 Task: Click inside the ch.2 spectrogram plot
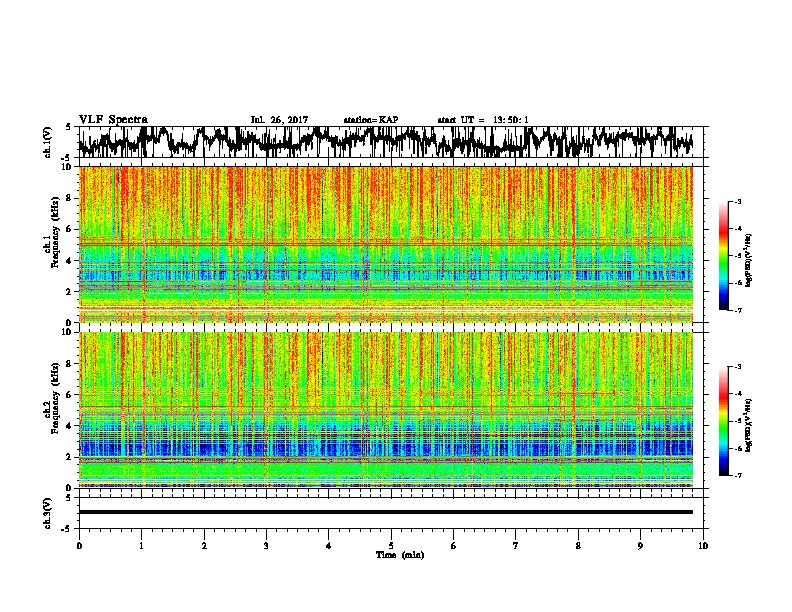386,410
